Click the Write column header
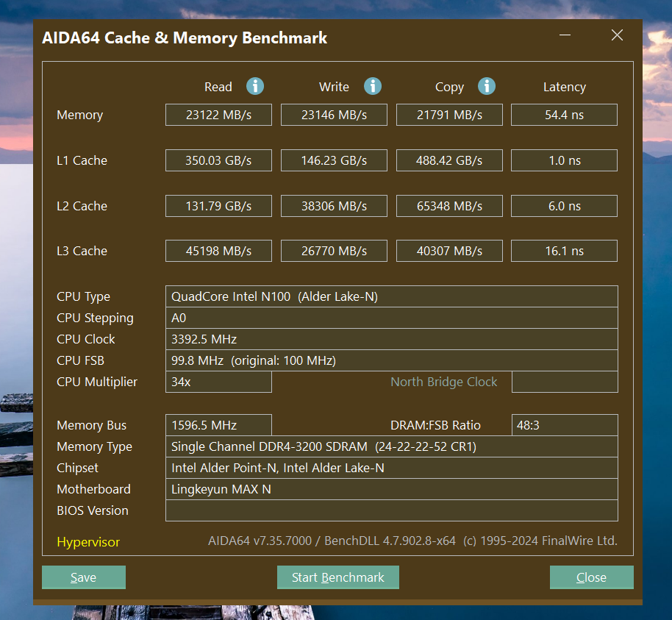This screenshot has height=620, width=672. [x=334, y=87]
